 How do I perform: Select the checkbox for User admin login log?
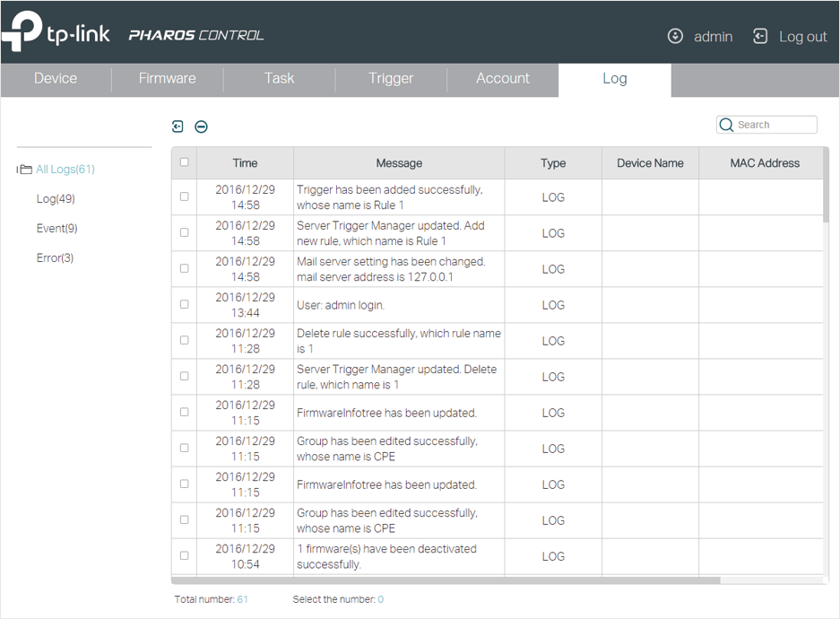185,304
